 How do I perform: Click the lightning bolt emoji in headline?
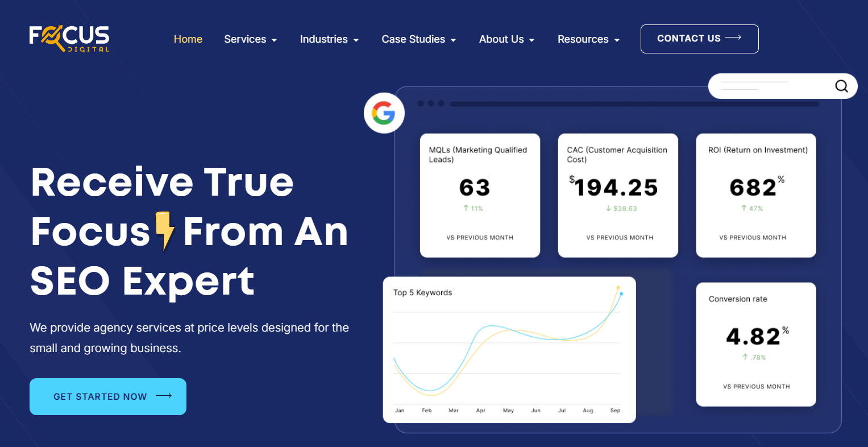tap(165, 231)
